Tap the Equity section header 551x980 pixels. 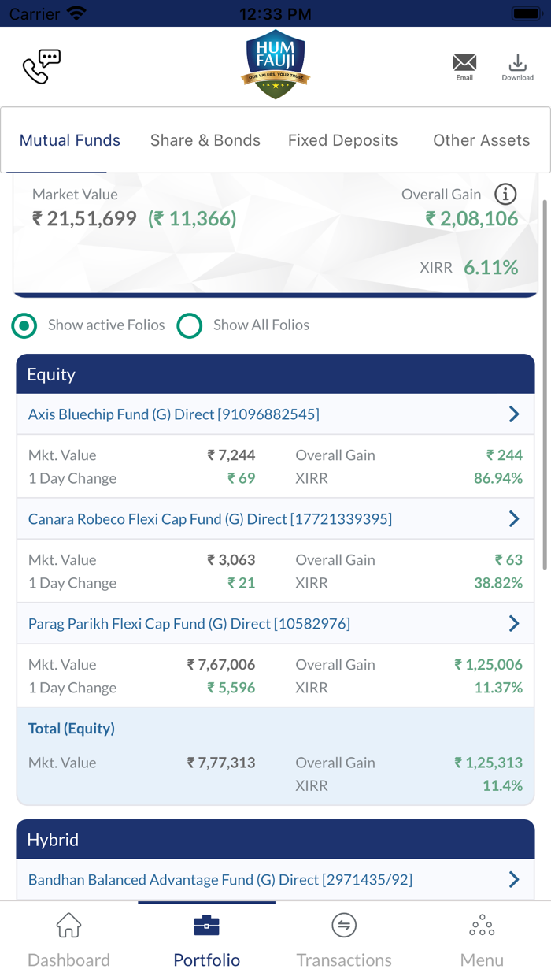pyautogui.click(x=275, y=374)
